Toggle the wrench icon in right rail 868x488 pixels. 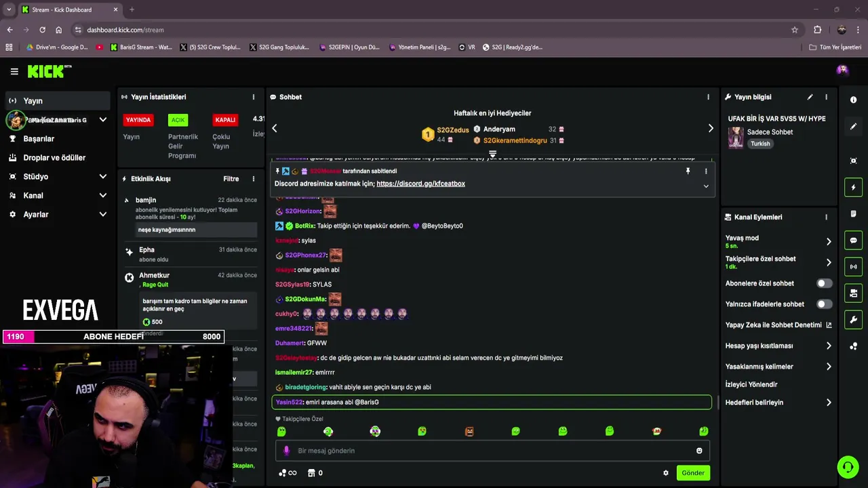click(x=853, y=319)
